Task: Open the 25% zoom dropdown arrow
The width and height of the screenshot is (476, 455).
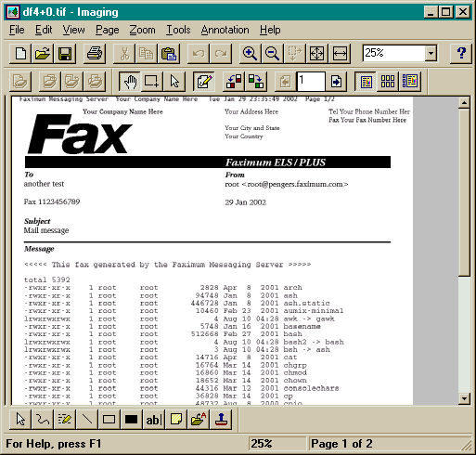Action: point(431,54)
